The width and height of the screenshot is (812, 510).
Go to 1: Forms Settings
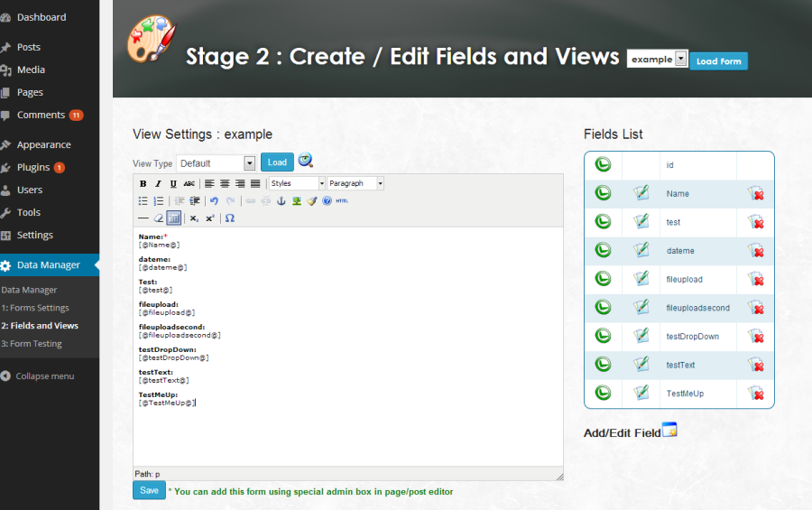click(35, 308)
